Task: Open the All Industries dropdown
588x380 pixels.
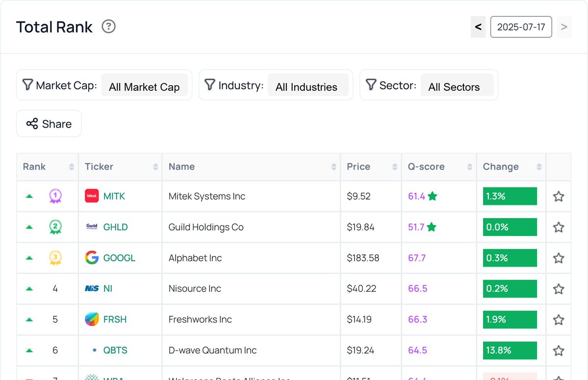Action: [x=308, y=85]
